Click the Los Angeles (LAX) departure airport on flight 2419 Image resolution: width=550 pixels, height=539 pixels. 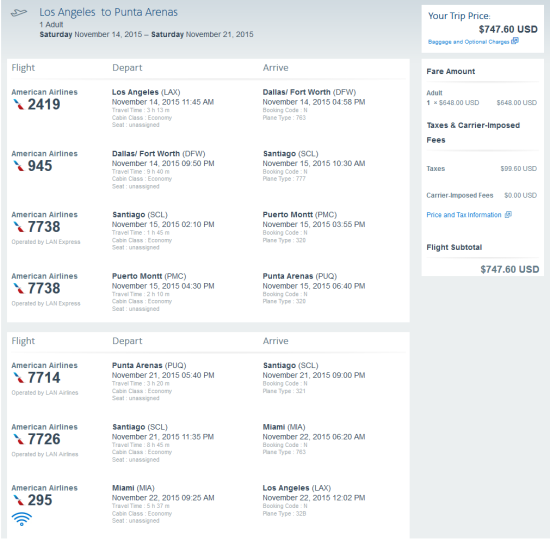click(146, 92)
